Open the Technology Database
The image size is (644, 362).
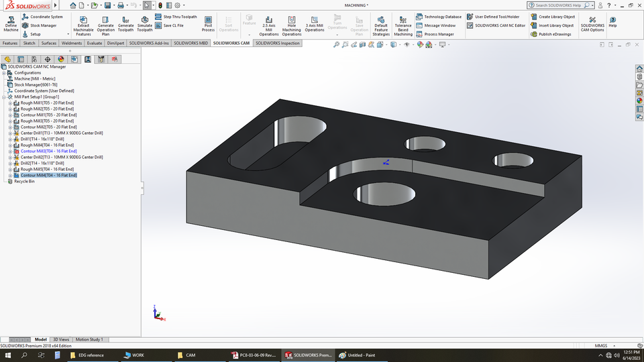[x=439, y=17]
